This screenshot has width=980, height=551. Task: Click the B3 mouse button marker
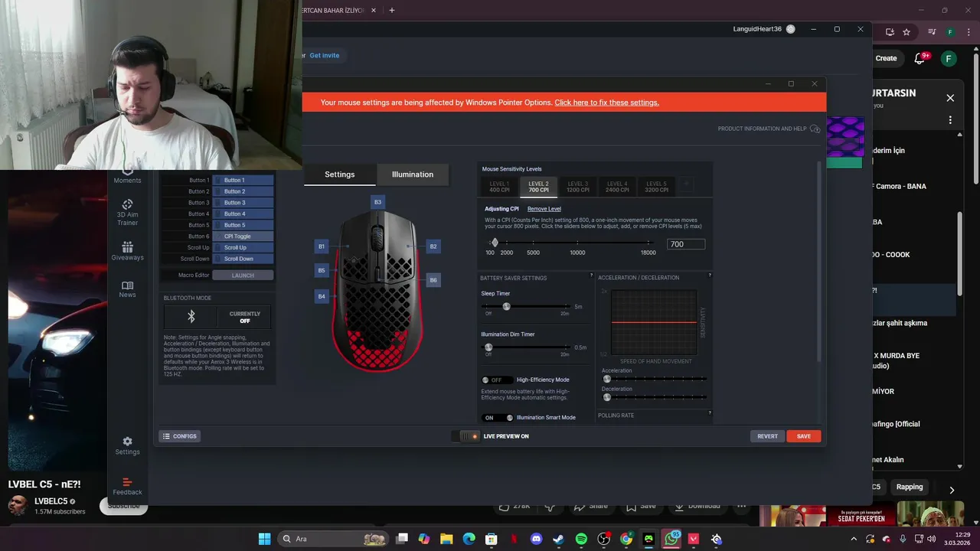(x=377, y=202)
